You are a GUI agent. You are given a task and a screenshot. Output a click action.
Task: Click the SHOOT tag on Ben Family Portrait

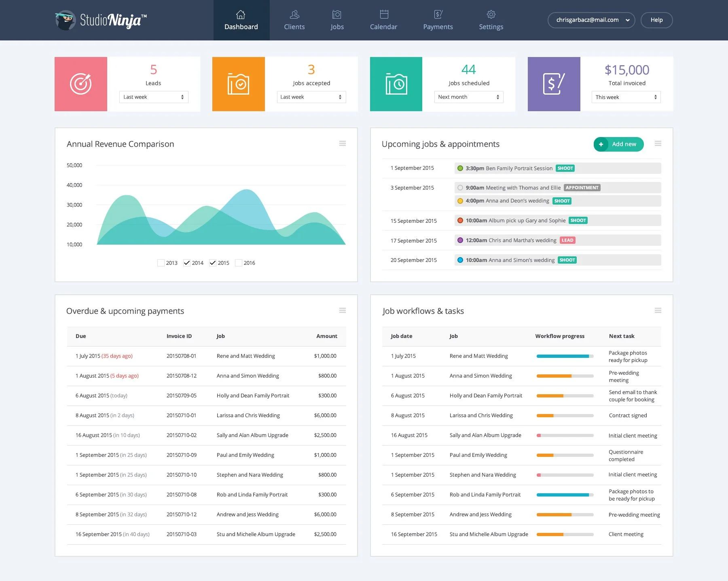565,168
